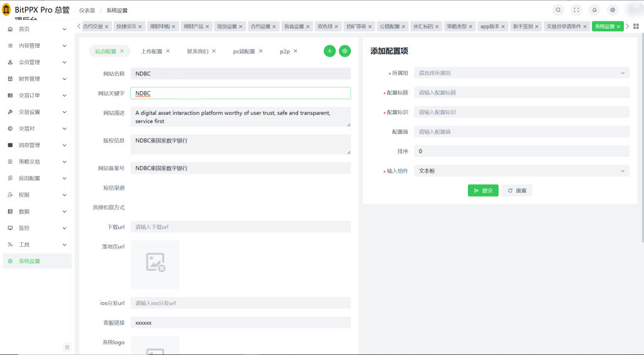The width and height of the screenshot is (644, 355).
Task: Expand the 策略交易 sidebar menu chevron
Action: pos(65,161)
